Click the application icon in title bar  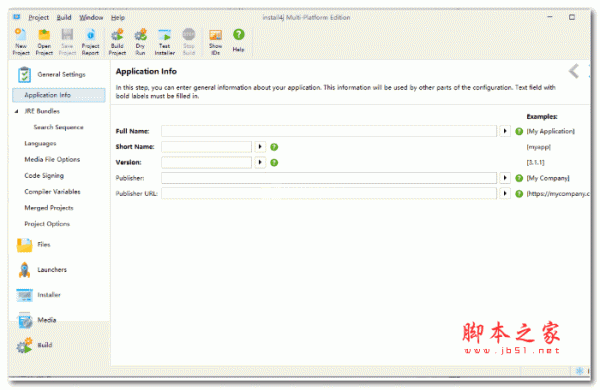pos(16,17)
